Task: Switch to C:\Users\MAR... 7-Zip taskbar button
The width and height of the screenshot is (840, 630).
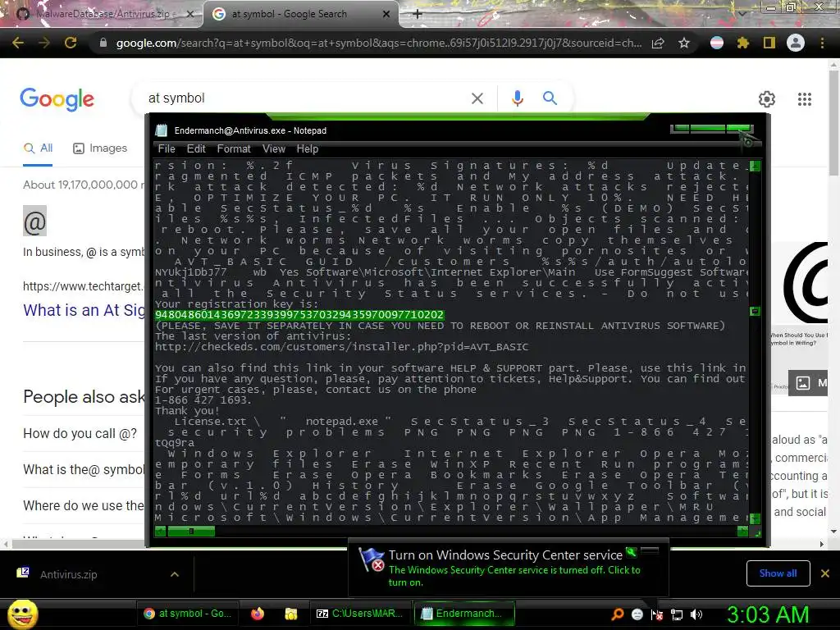Action: 359,614
